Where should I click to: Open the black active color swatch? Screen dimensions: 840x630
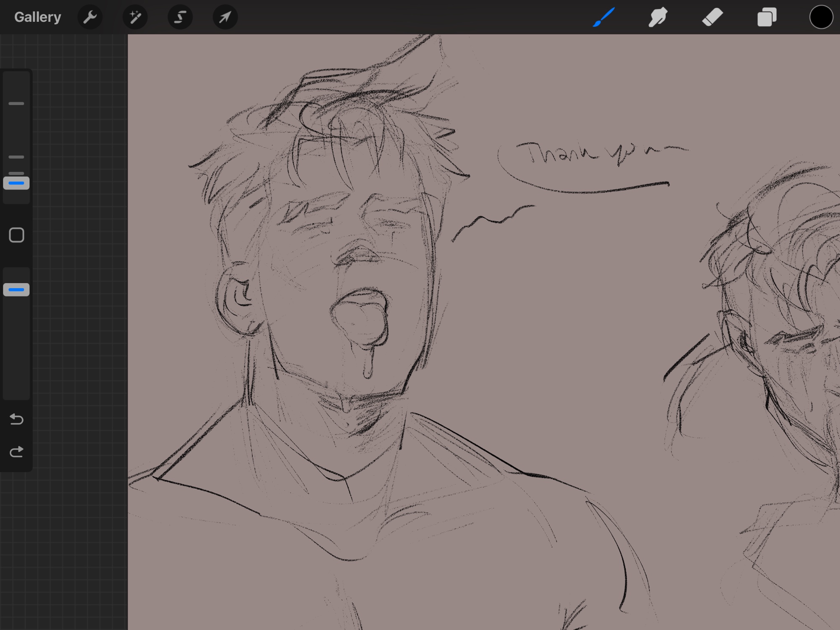(821, 17)
